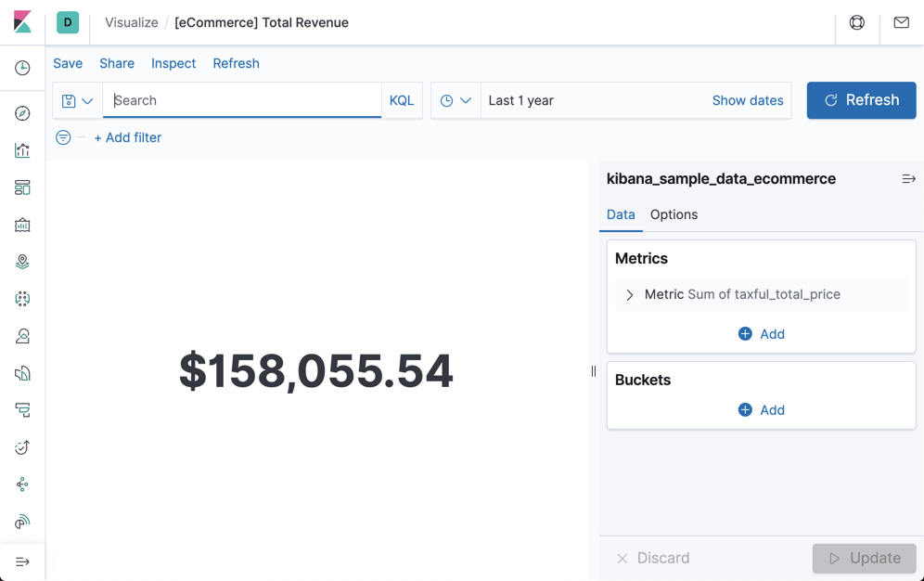This screenshot has height=581, width=924.
Task: Open Machine Learning icon in sidebar
Action: (22, 299)
